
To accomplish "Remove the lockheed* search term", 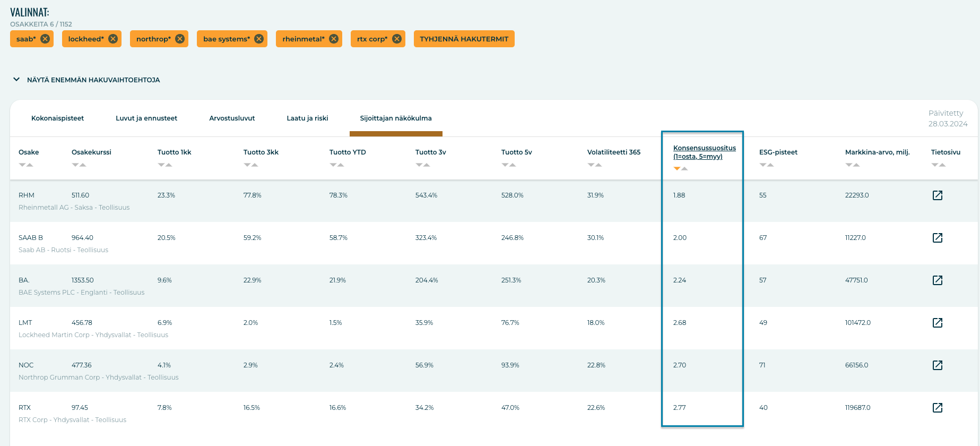I will [x=113, y=39].
